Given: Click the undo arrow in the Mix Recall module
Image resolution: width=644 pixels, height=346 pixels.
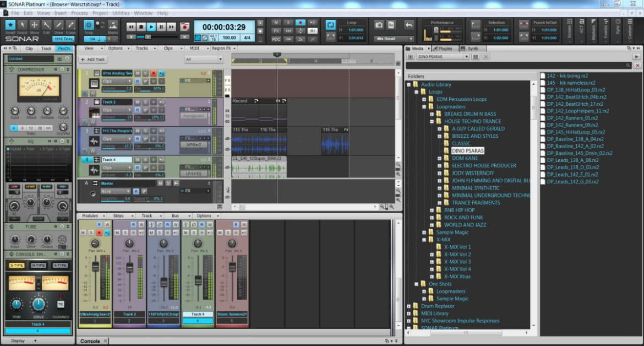Looking at the screenshot, I should (x=408, y=25).
